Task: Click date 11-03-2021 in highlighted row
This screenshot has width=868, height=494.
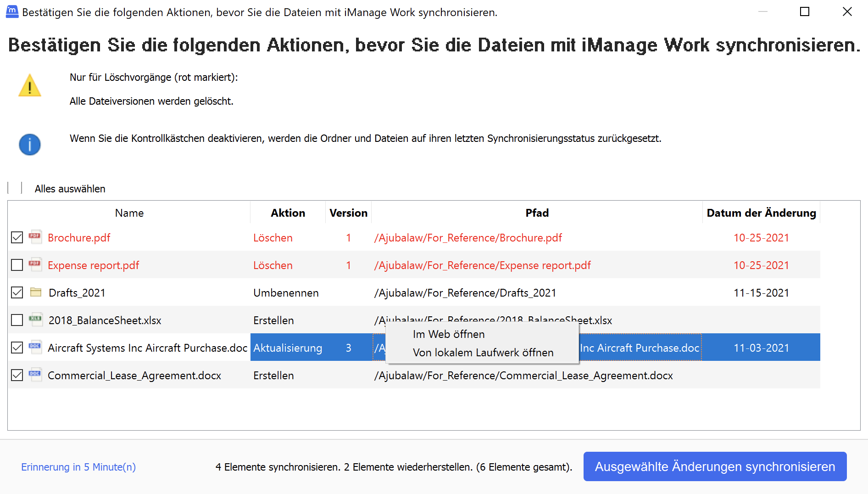Action: pyautogui.click(x=761, y=348)
